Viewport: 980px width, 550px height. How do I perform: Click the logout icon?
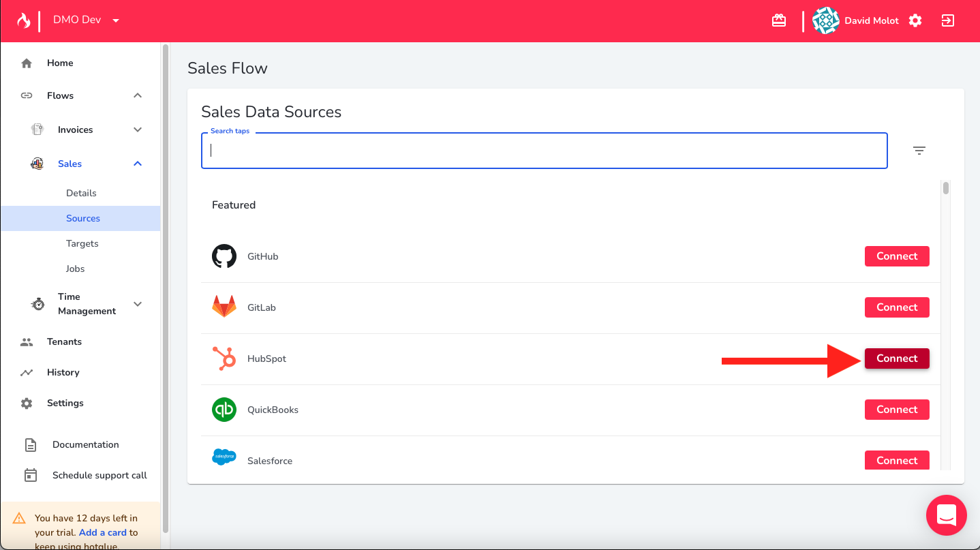pyautogui.click(x=948, y=20)
